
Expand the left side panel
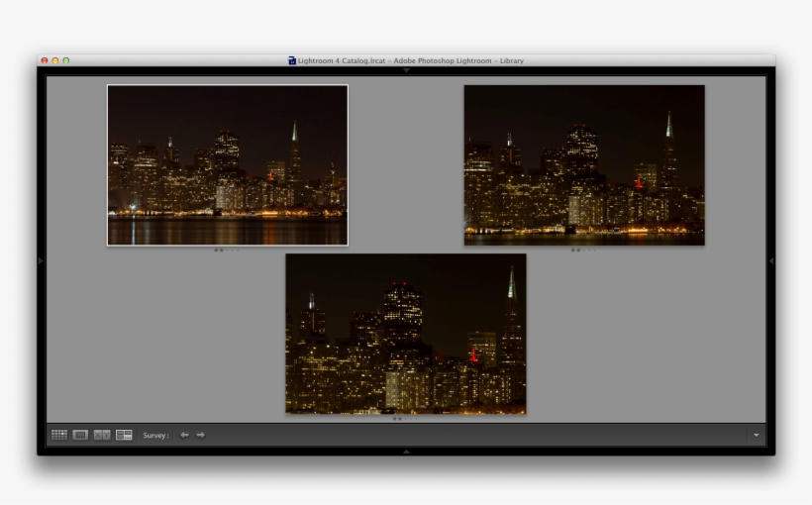pyautogui.click(x=41, y=261)
